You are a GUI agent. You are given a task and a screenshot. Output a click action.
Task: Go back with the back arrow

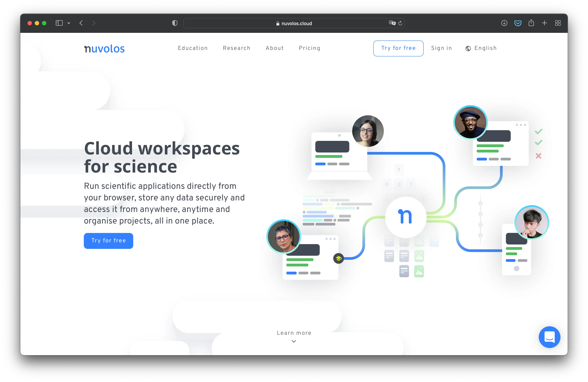click(x=81, y=23)
